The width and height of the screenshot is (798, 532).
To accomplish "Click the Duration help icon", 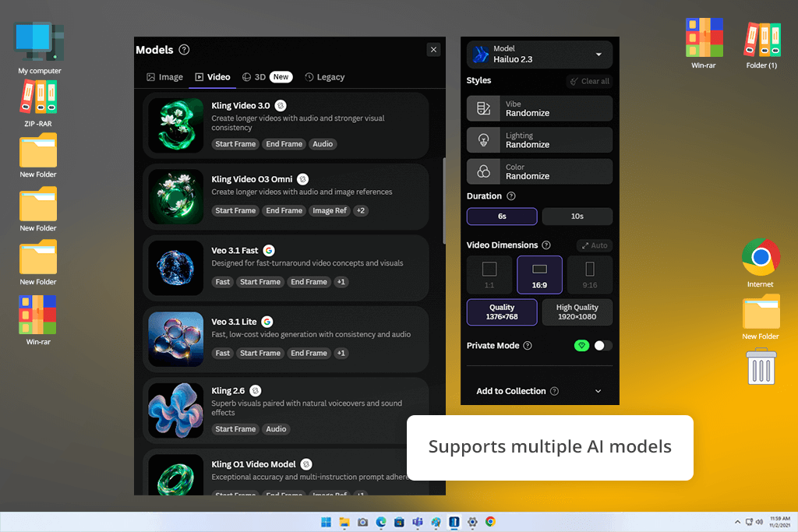I will (x=511, y=196).
